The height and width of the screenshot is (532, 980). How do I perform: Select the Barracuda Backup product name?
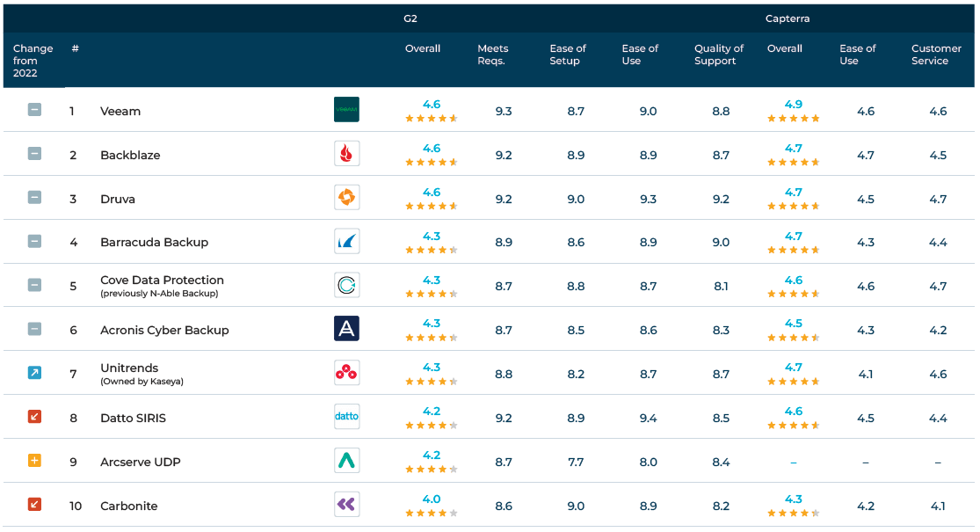coord(155,243)
